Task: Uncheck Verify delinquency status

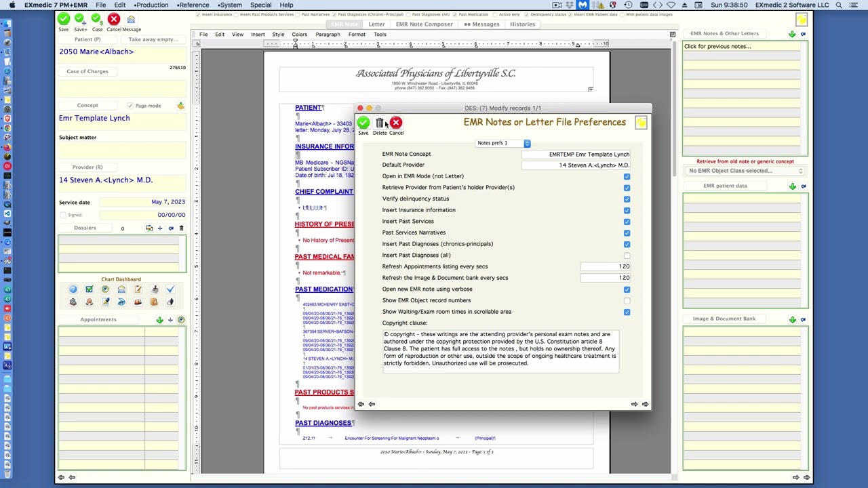Action: [x=627, y=199]
